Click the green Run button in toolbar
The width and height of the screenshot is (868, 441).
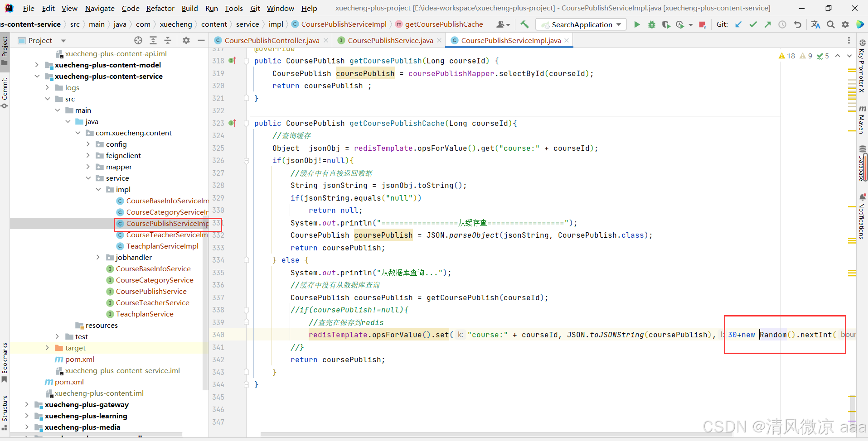click(x=637, y=24)
